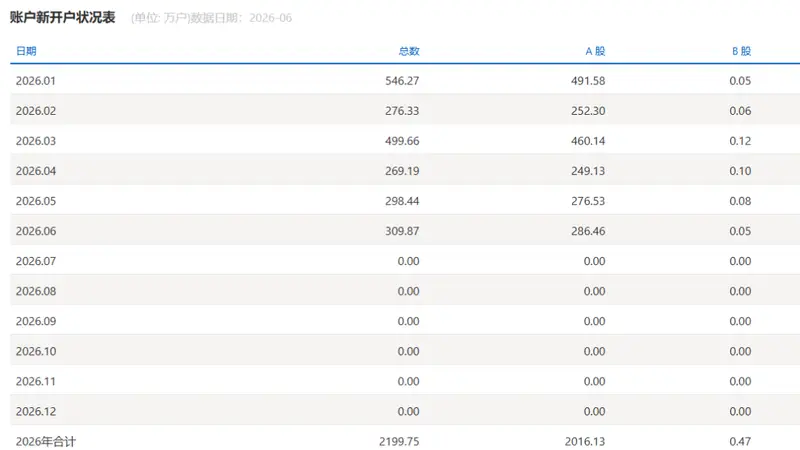
Task: Click A股 value 460.14
Action: click(588, 141)
